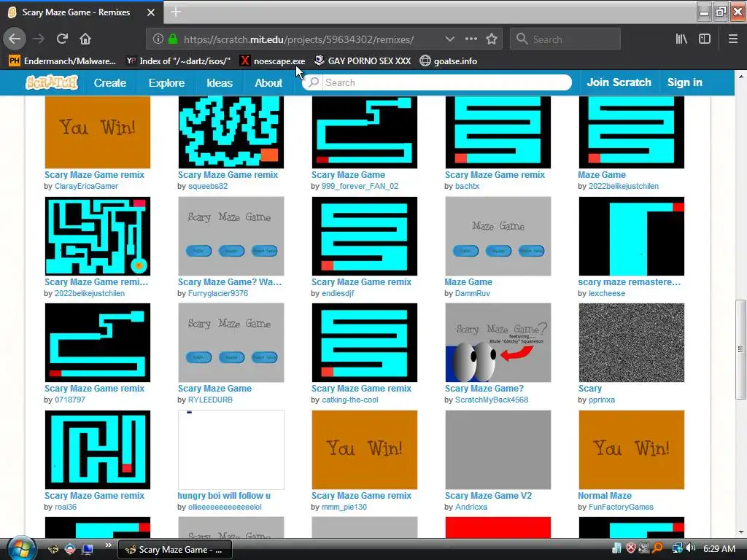Visit user 999_forever_FAN_02 profile
This screenshot has height=560, width=747.
tap(360, 186)
